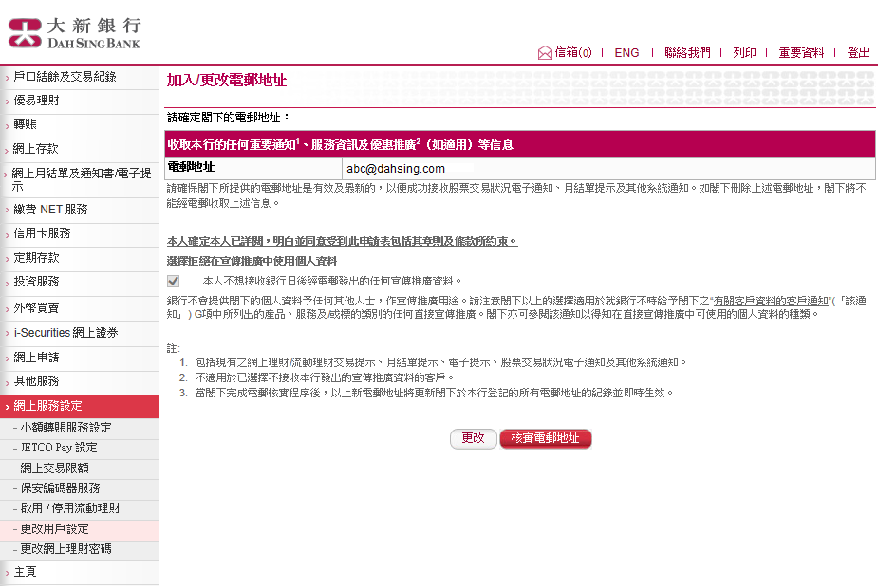Expand i-Securities 網上證券 sidebar section
The height and width of the screenshot is (588, 878).
click(65, 333)
